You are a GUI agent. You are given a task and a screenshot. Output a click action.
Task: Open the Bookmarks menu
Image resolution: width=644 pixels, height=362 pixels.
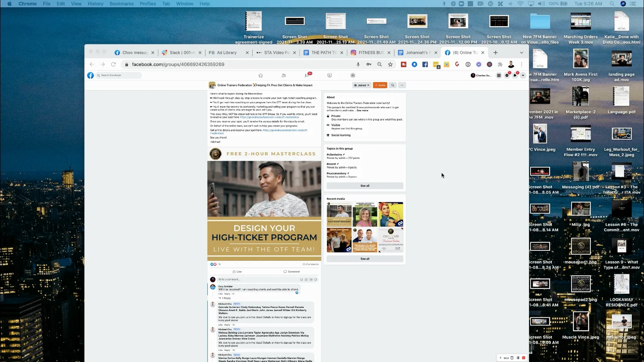(x=121, y=4)
